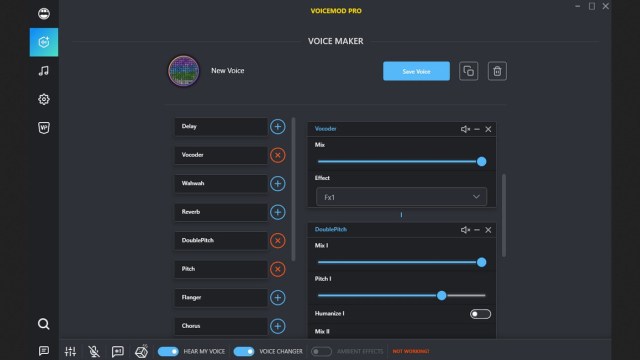The height and width of the screenshot is (360, 640).
Task: Click the effects list scrollbar
Action: pyautogui.click(x=293, y=189)
